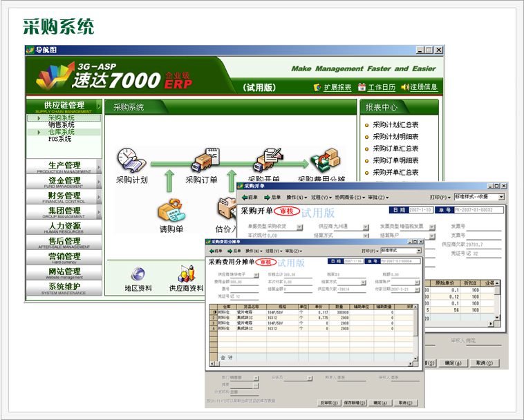
Task: Expand the 资金管理 panel arrow
Action: click(x=99, y=182)
